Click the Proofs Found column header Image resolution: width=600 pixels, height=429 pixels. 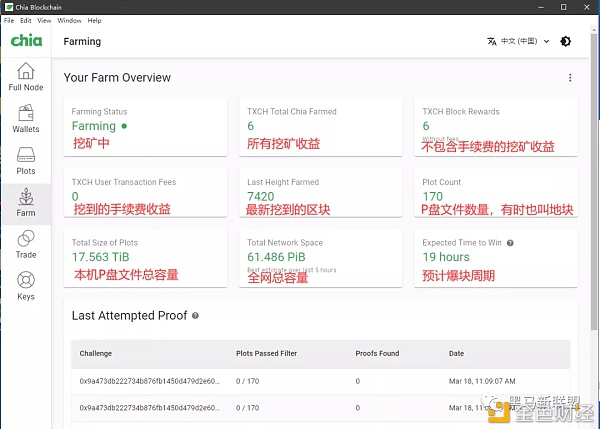(377, 354)
